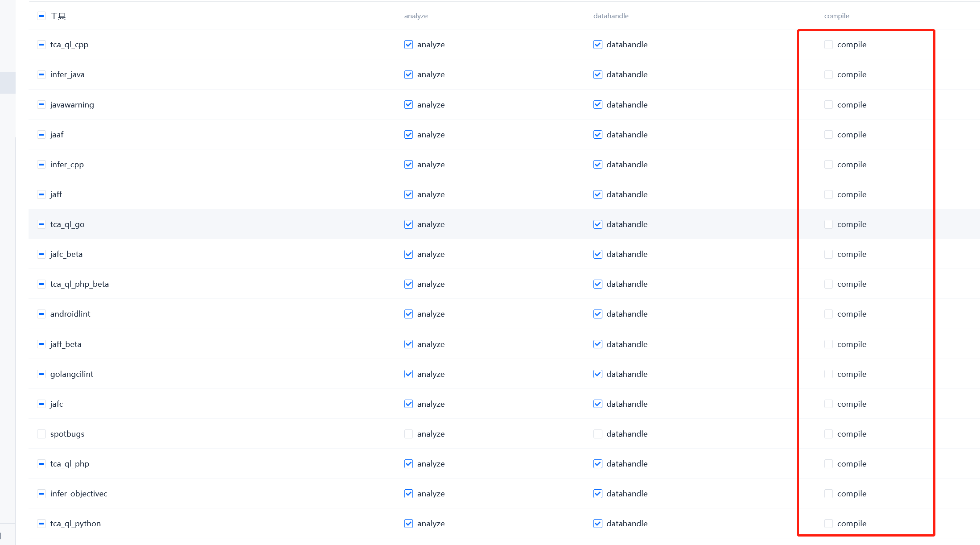Click the compile column header
Viewport: 980px width, 545px height.
(x=836, y=15)
